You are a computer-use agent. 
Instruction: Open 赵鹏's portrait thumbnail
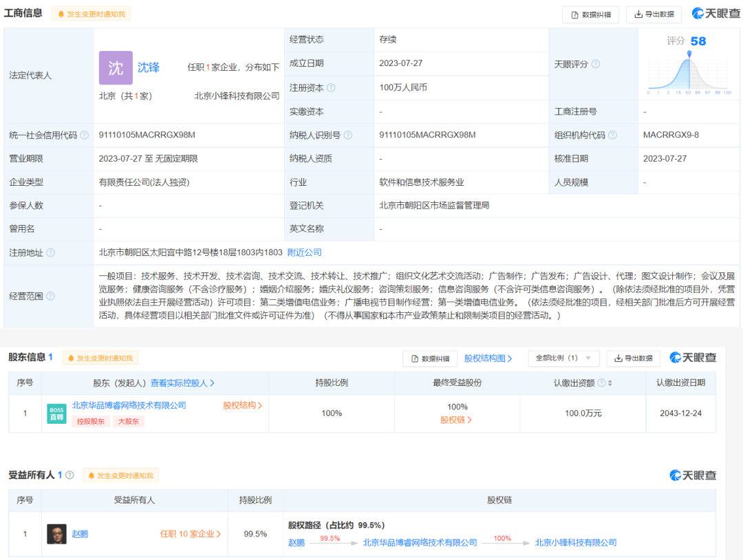tap(57, 534)
